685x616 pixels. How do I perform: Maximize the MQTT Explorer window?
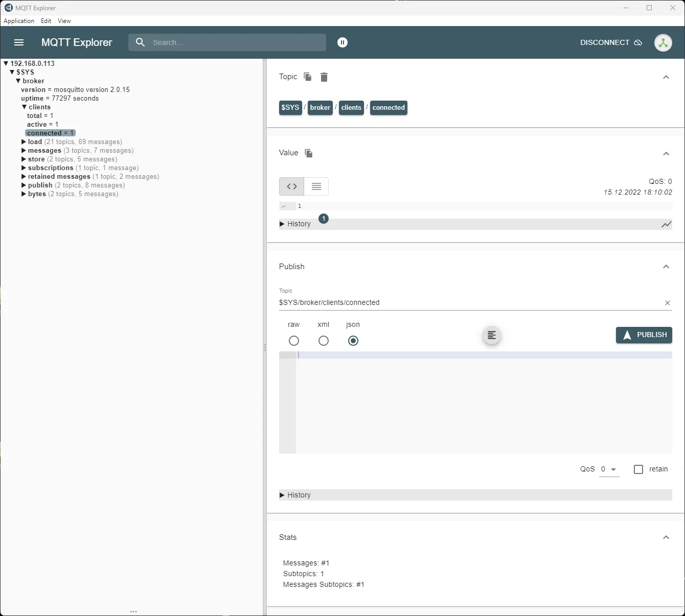649,8
